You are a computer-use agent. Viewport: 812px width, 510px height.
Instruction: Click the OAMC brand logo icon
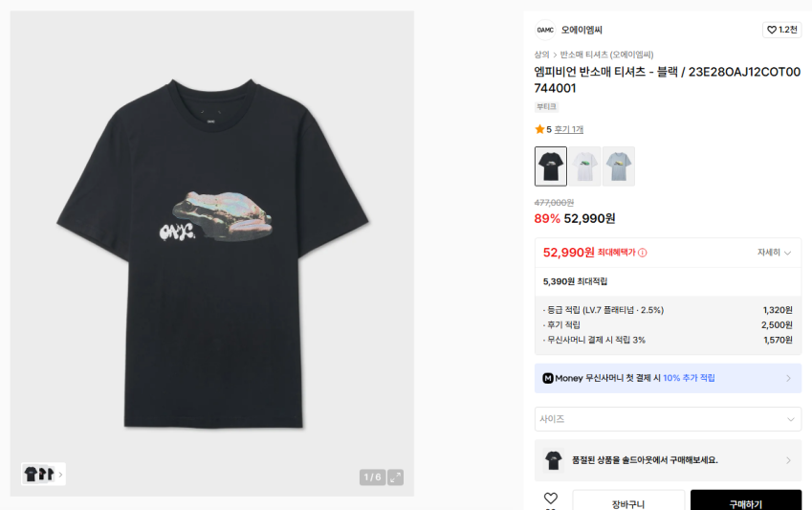[x=544, y=30]
